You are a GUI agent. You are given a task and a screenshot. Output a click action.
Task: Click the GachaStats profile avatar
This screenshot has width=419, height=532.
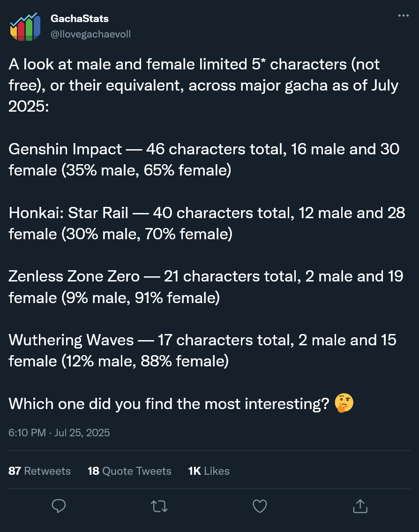[25, 27]
